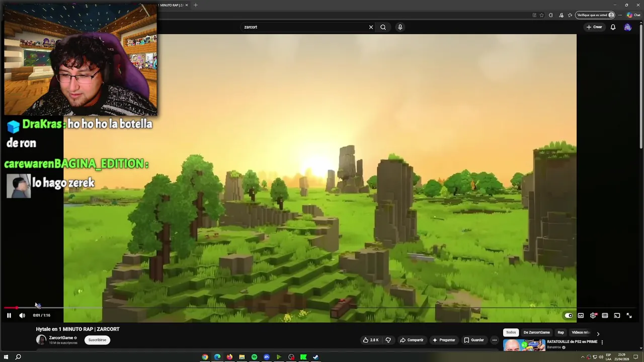Open Windows taskbar search

coord(18,357)
